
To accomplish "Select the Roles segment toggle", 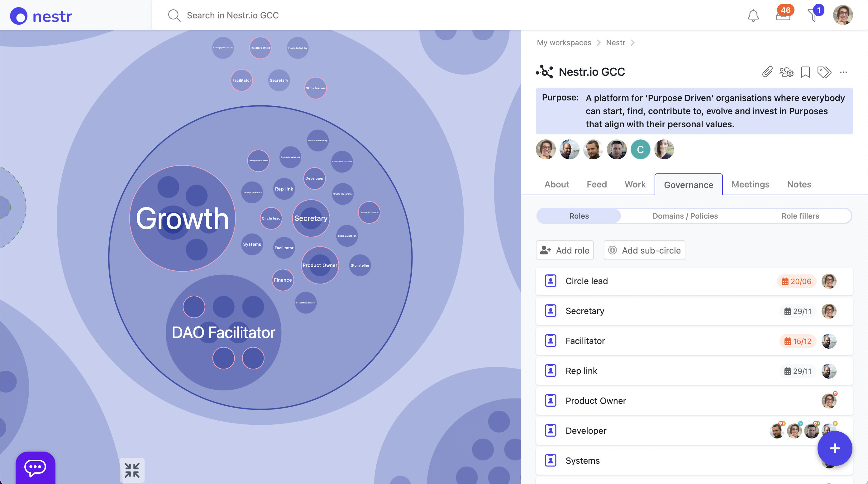I will coord(579,216).
